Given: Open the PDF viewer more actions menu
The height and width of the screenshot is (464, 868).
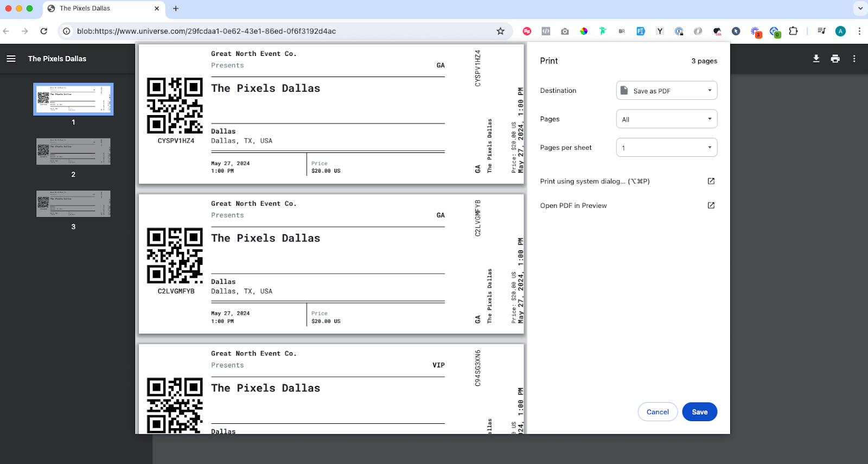Looking at the screenshot, I should tap(854, 59).
